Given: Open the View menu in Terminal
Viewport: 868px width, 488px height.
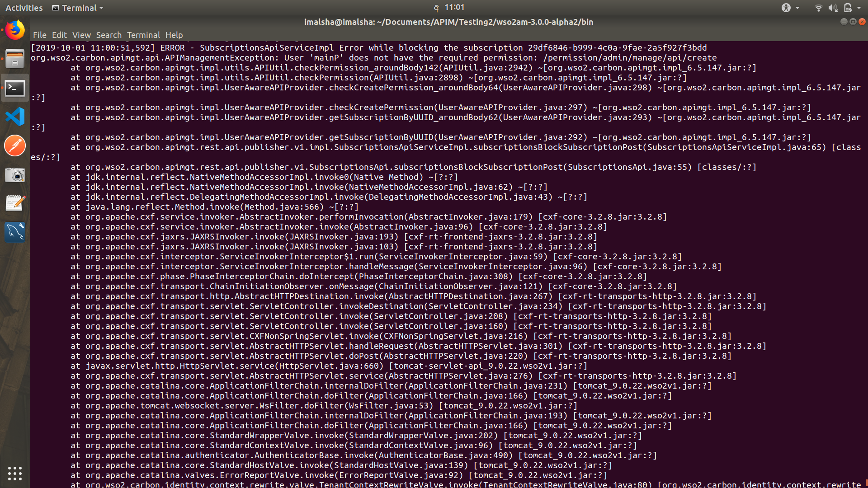Looking at the screenshot, I should click(x=81, y=35).
